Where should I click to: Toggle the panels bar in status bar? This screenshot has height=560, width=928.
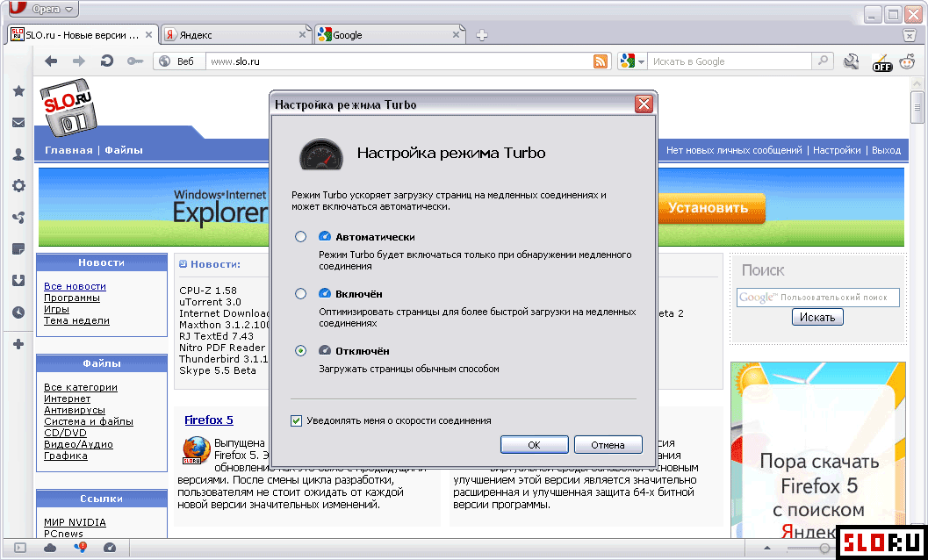click(x=20, y=549)
